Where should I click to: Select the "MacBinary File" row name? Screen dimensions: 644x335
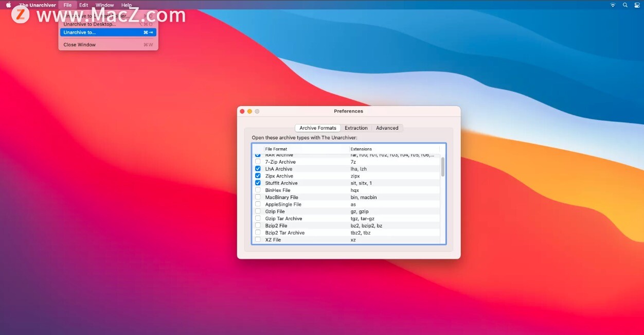[x=282, y=198]
